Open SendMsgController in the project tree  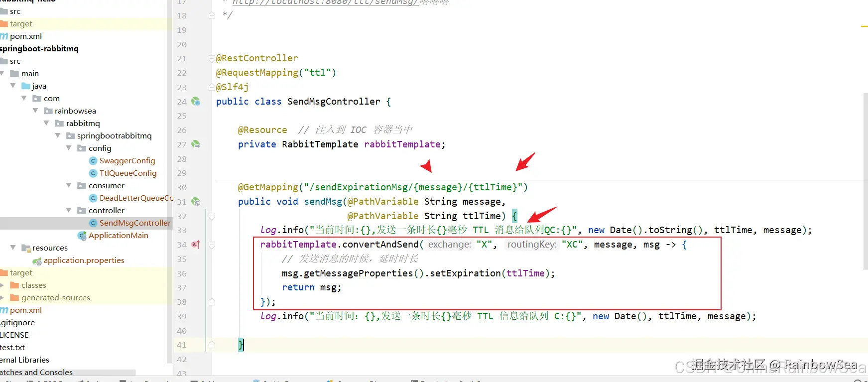(x=135, y=223)
